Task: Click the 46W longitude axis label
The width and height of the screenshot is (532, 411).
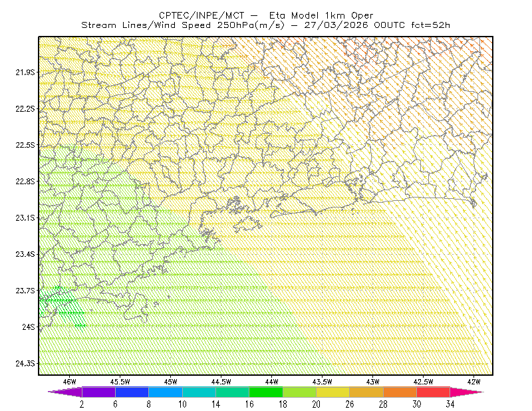Action: [70, 382]
